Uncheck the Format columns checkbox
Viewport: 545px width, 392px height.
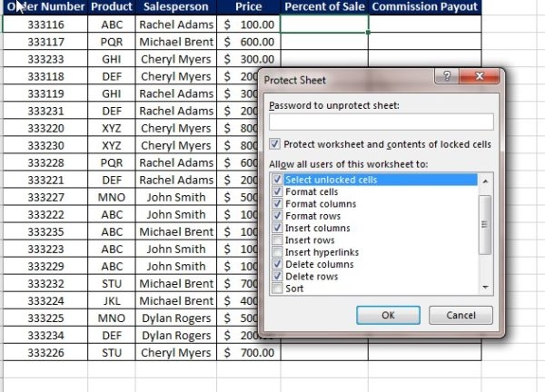point(277,203)
